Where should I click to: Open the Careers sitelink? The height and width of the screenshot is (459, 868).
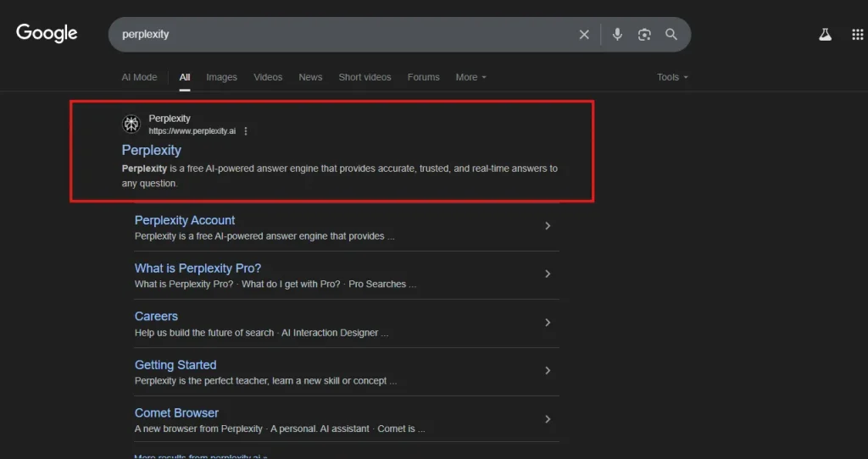pyautogui.click(x=156, y=317)
